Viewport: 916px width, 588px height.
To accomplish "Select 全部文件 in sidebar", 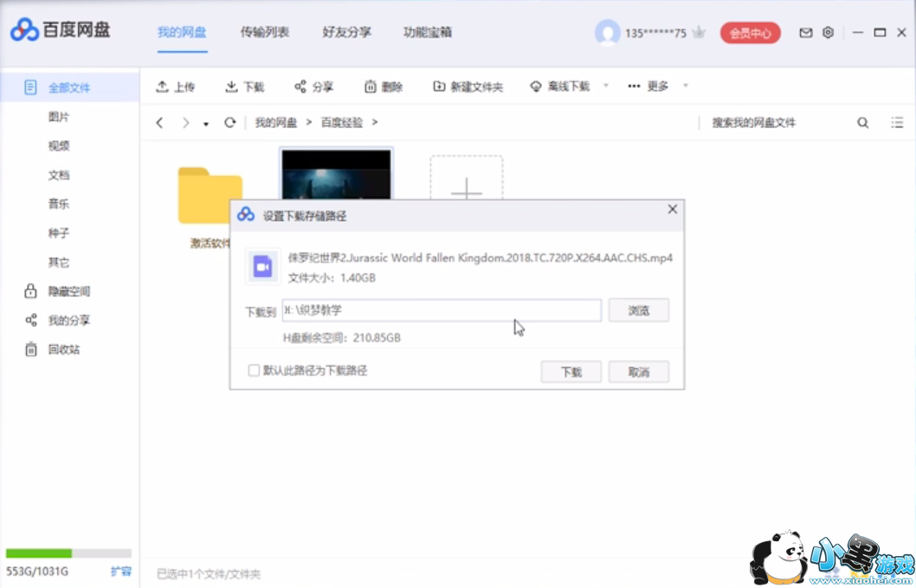I will click(69, 87).
